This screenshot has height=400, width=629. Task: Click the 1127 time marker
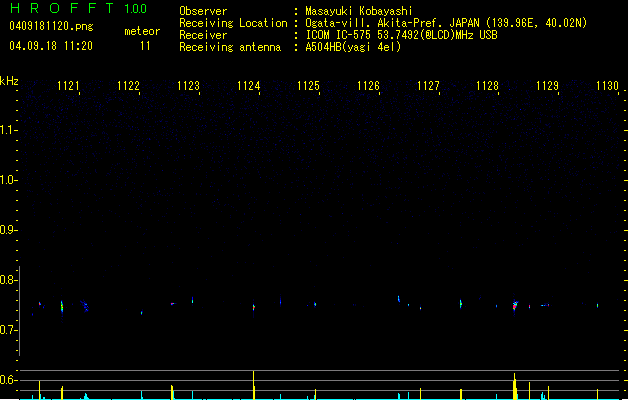pos(428,86)
